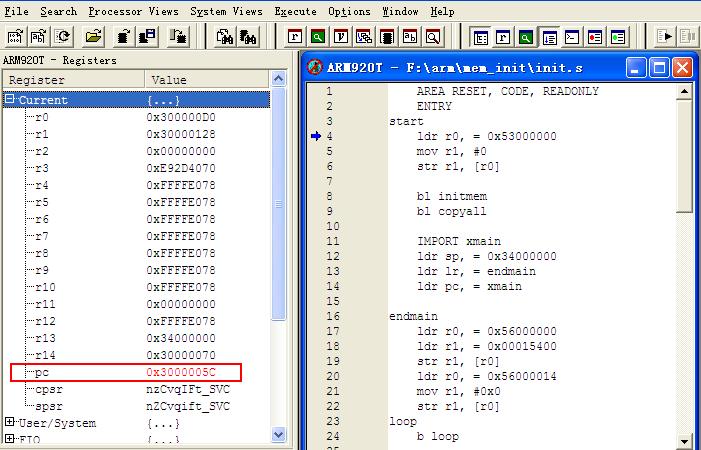Click the Registers pane scrollbar thumb
This screenshot has height=450, width=701.
click(278, 204)
